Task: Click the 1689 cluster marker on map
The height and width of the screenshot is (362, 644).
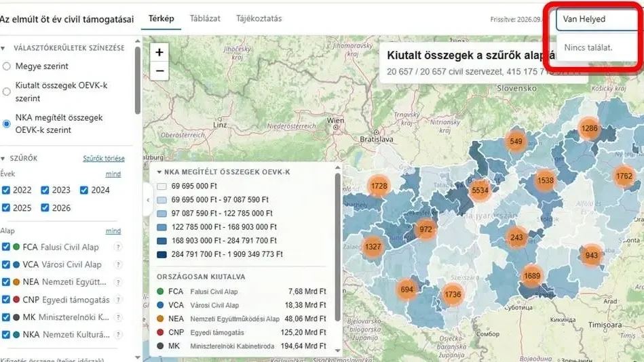Action: 532,276
